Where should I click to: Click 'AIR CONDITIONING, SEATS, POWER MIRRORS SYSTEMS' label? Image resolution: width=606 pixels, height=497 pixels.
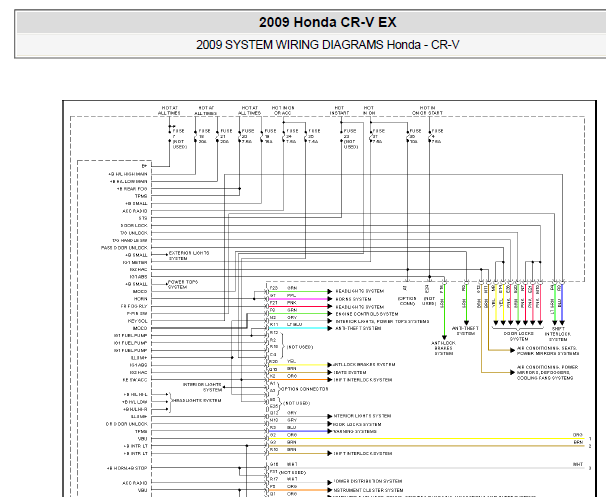pyautogui.click(x=548, y=351)
